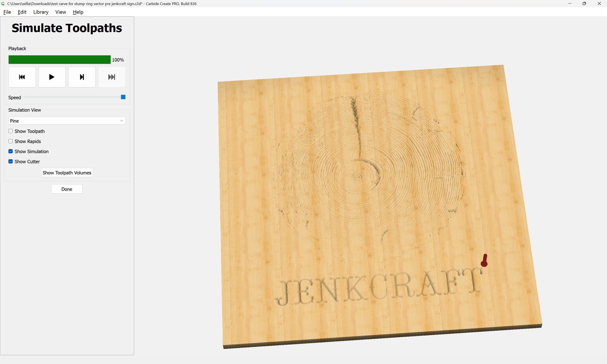Click the Carbide Create app icon

coord(3,3)
